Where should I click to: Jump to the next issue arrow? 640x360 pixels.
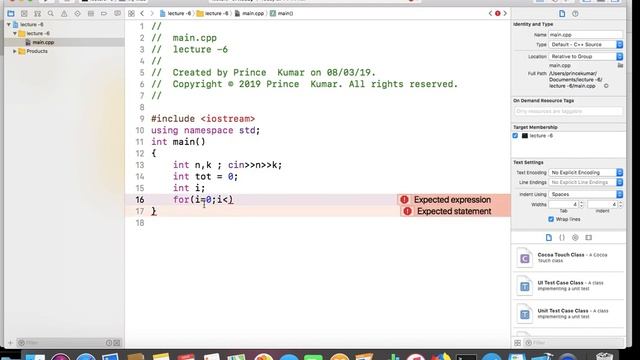coord(505,13)
